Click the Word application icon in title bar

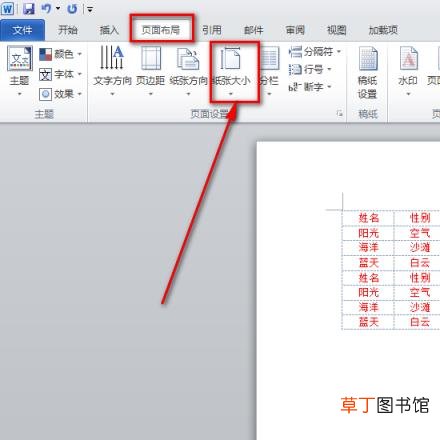[7, 9]
